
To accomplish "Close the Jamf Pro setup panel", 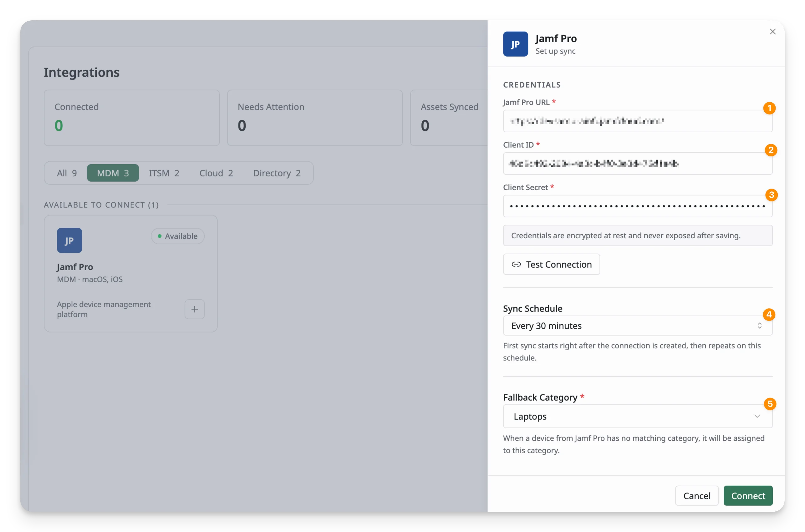I will (x=772, y=32).
